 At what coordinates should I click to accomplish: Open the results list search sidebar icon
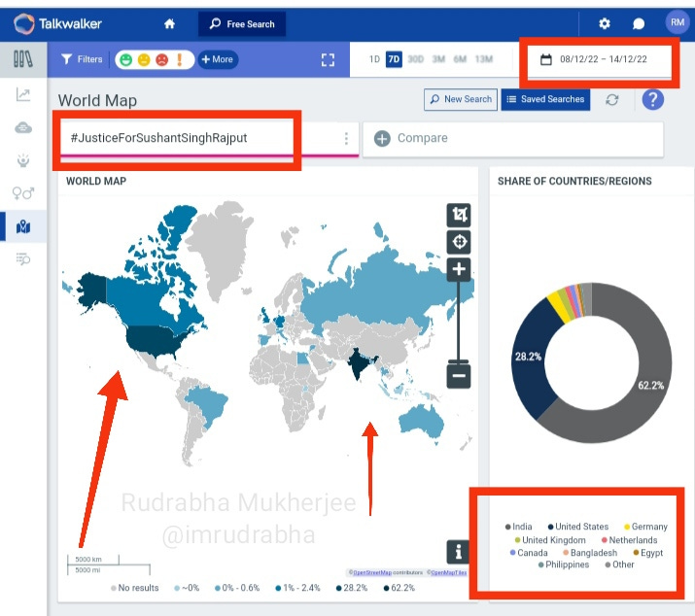[x=23, y=258]
